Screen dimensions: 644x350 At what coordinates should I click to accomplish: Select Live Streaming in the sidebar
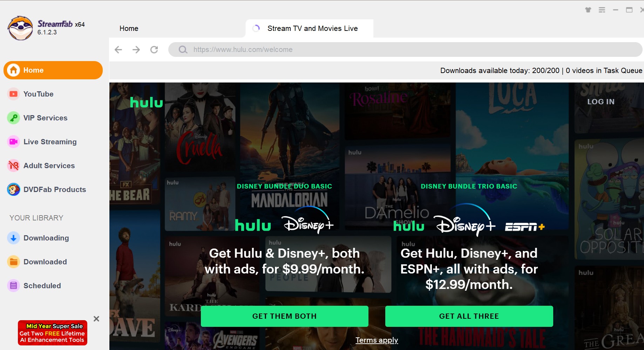[53, 142]
